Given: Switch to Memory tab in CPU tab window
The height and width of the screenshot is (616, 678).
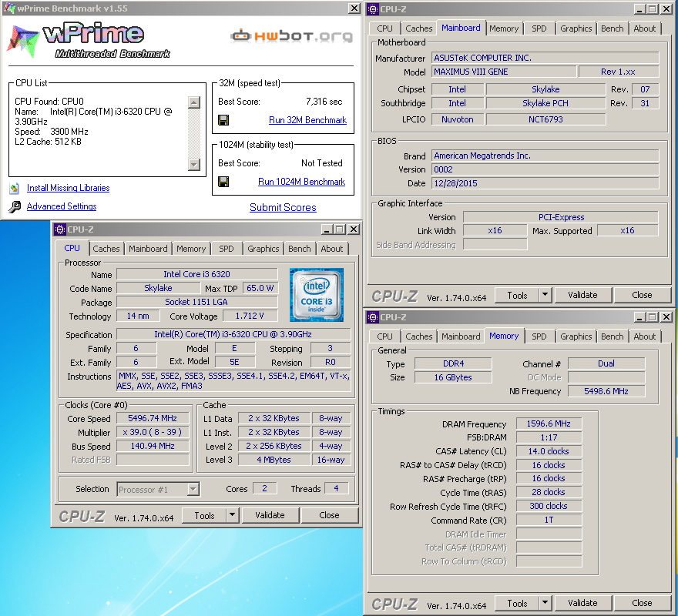Looking at the screenshot, I should point(191,249).
